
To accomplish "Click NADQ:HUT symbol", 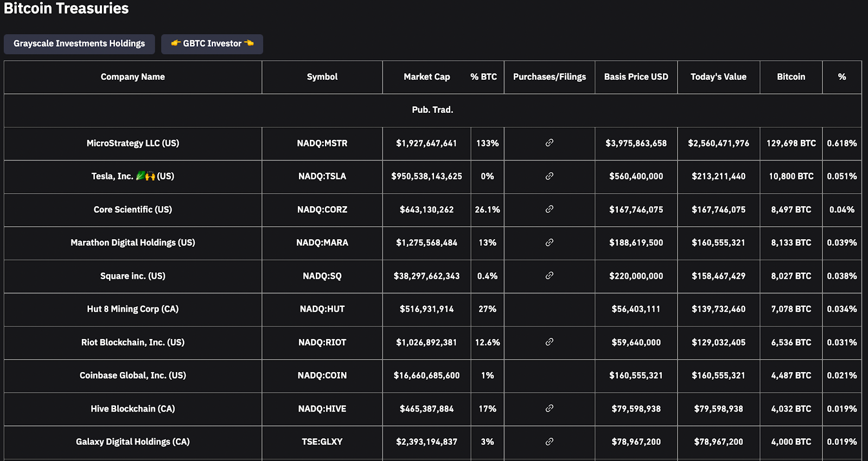I will click(x=322, y=309).
